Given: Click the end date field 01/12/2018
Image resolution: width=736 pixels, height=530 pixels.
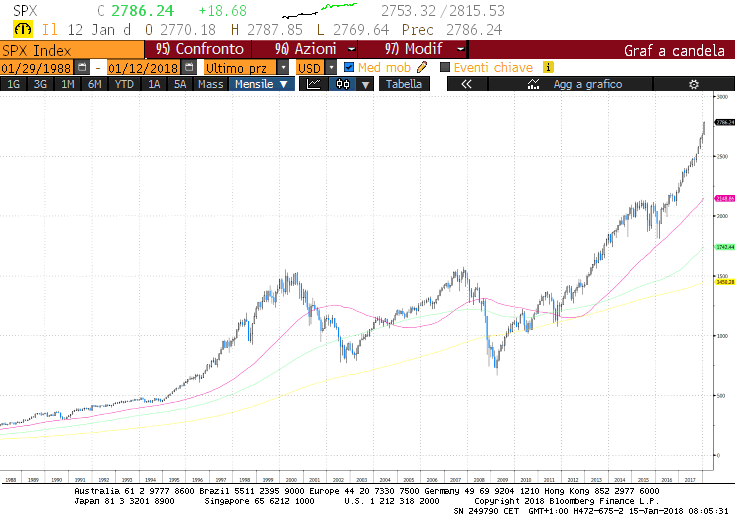Looking at the screenshot, I should 144,68.
